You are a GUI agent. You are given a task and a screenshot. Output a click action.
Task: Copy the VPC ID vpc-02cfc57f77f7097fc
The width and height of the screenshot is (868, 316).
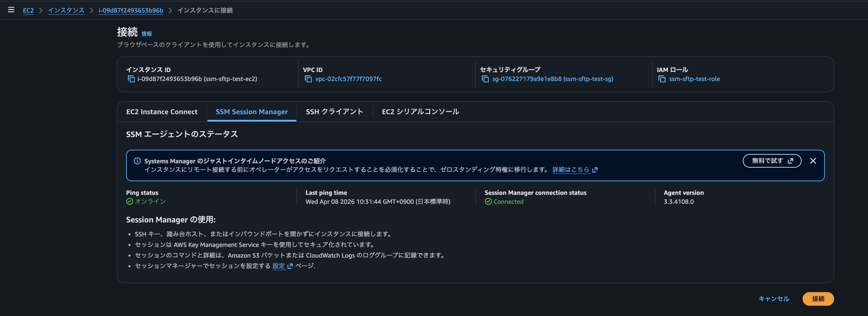coord(308,79)
